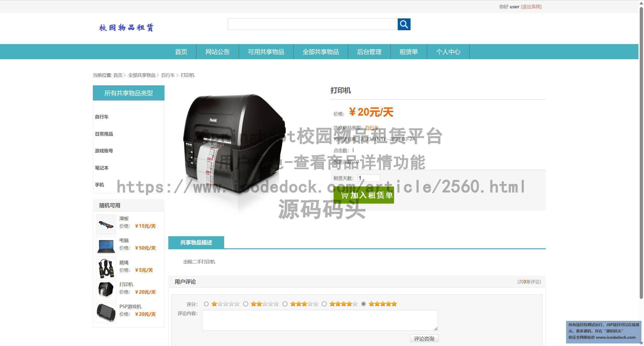Open the 自行车 category link in sidebar
This screenshot has height=346, width=644.
click(102, 117)
